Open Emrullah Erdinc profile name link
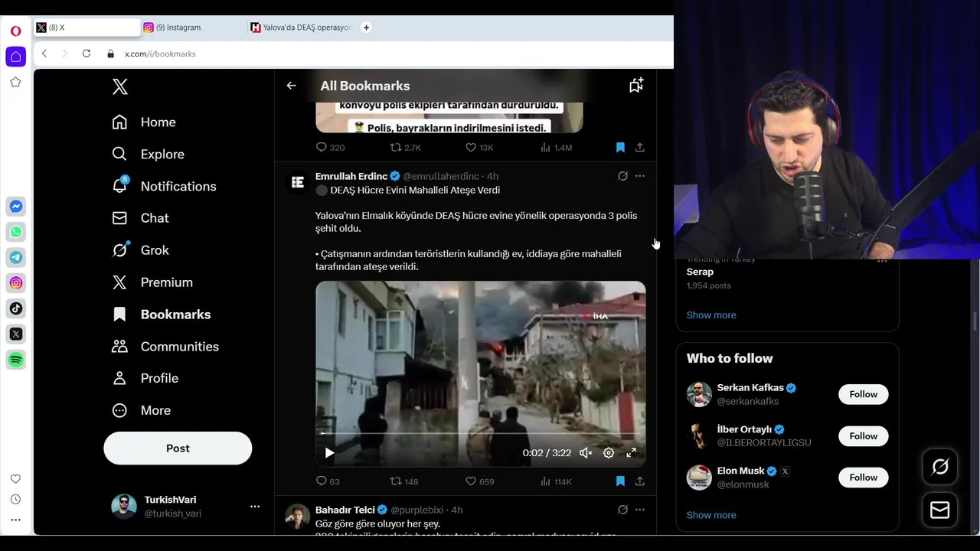Screen dimensions: 980x551 pyautogui.click(x=351, y=176)
